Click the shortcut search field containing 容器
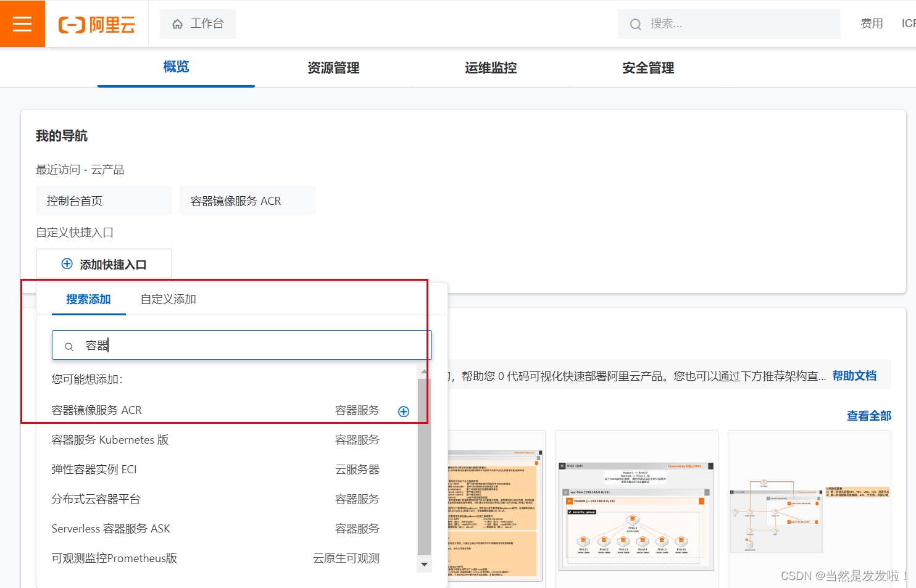This screenshot has height=588, width=916. coord(241,345)
